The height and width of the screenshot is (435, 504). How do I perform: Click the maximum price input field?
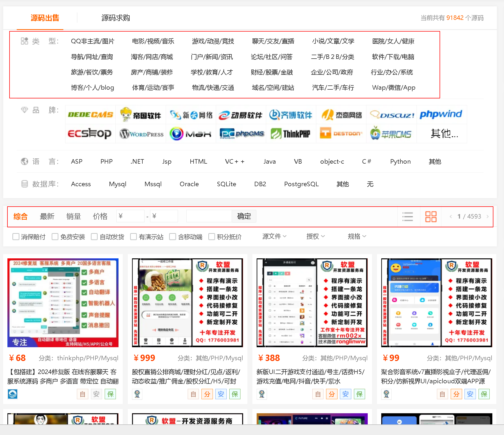pos(164,216)
